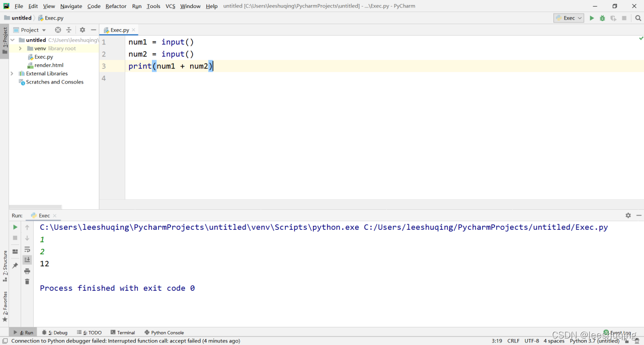Expand the venv library root folder
The image size is (644, 345).
coord(20,48)
